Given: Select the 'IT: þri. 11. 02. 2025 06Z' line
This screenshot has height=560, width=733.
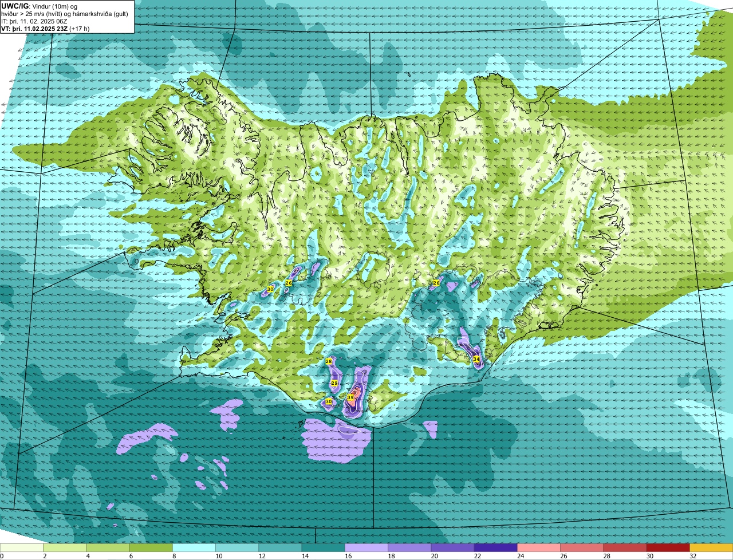Looking at the screenshot, I should pos(34,21).
